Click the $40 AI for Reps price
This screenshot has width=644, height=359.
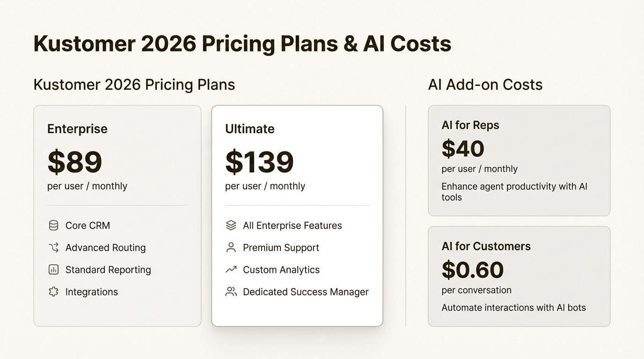pyautogui.click(x=463, y=149)
